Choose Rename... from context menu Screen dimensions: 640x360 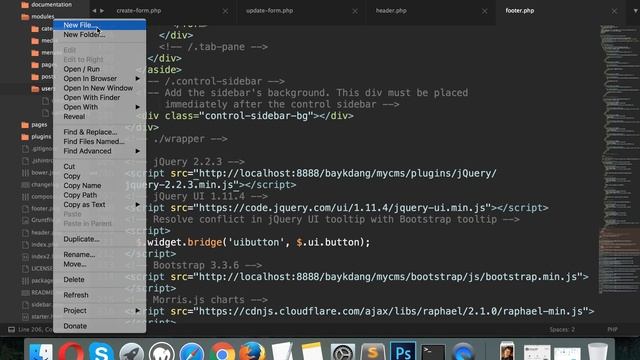pos(100,254)
